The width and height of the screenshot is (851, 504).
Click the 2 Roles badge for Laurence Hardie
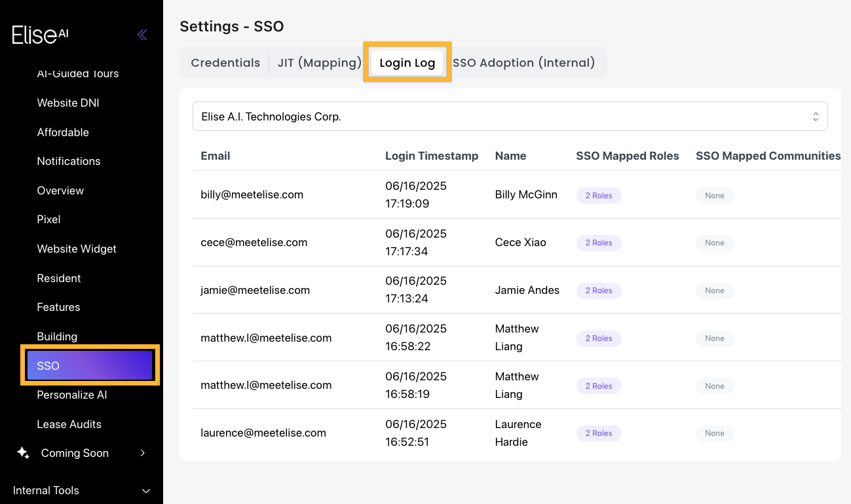tap(599, 433)
